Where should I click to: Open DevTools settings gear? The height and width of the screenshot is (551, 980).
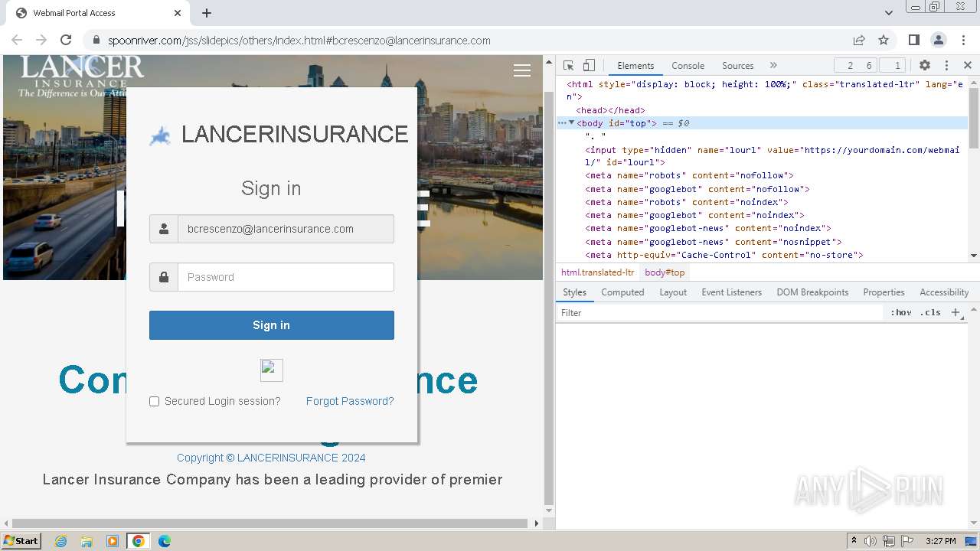[x=925, y=65]
